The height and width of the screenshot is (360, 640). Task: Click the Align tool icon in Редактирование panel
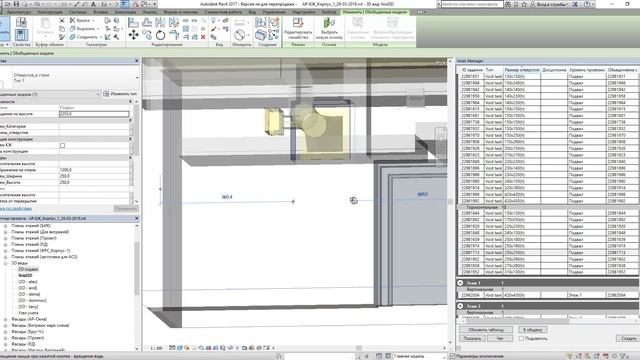(x=133, y=22)
